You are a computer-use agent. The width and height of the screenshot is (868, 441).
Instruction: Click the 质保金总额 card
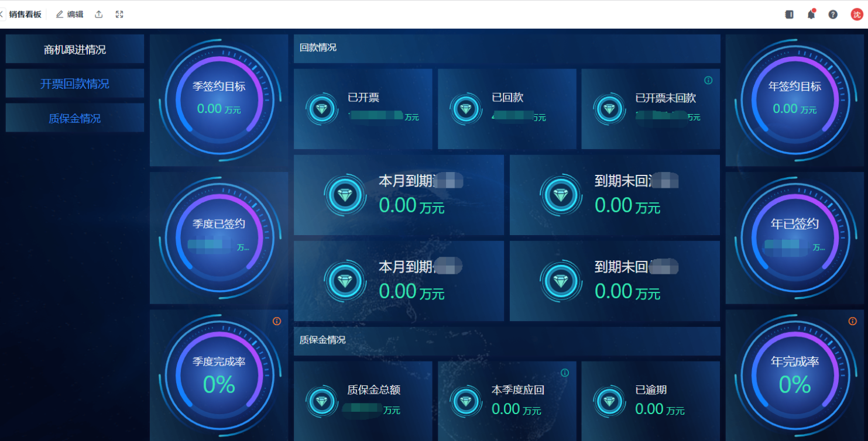click(x=363, y=401)
